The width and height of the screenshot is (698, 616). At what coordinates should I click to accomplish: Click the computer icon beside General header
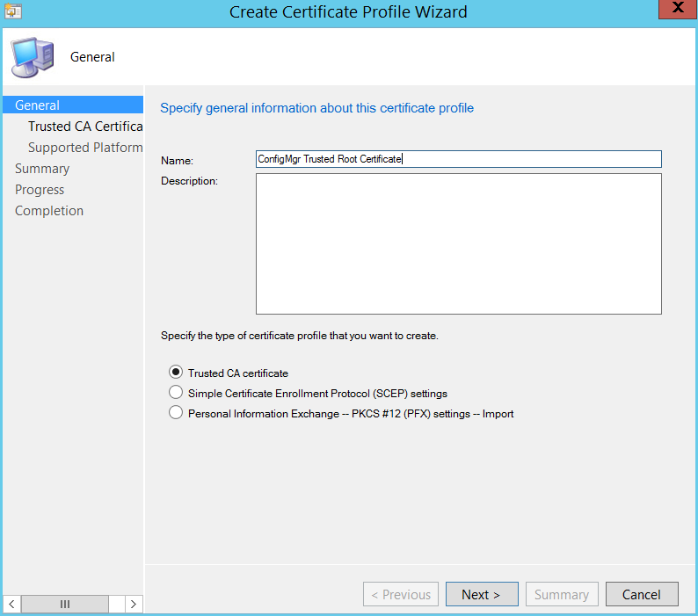pyautogui.click(x=33, y=57)
